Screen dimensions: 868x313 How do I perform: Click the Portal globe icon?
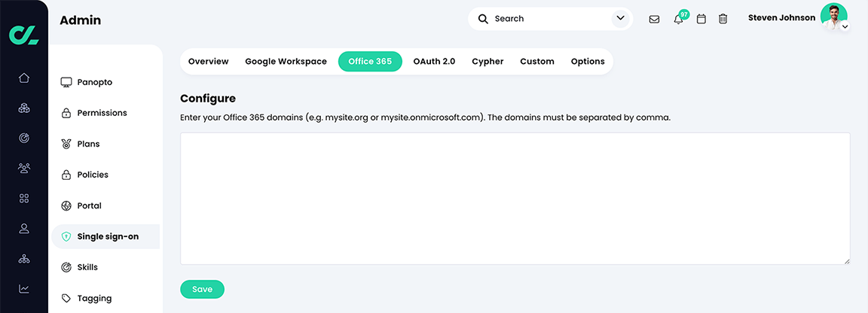pyautogui.click(x=66, y=205)
